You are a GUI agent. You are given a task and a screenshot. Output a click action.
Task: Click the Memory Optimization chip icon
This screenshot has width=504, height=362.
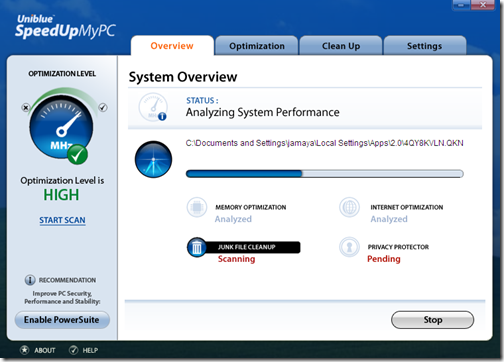coord(197,207)
